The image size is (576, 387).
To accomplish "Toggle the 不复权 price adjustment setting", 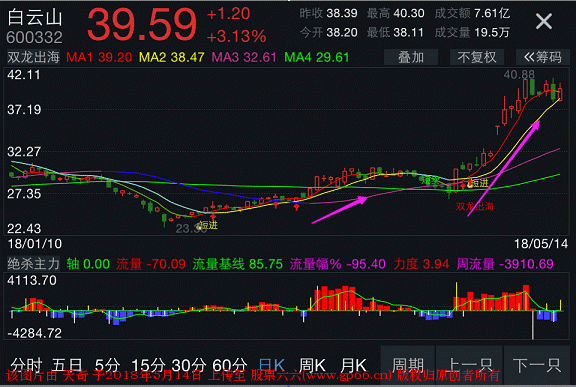I will (477, 57).
